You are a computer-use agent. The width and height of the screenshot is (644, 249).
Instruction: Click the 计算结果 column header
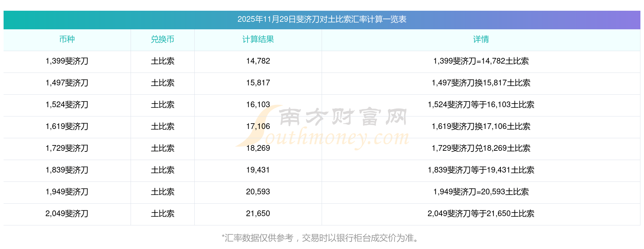click(258, 39)
